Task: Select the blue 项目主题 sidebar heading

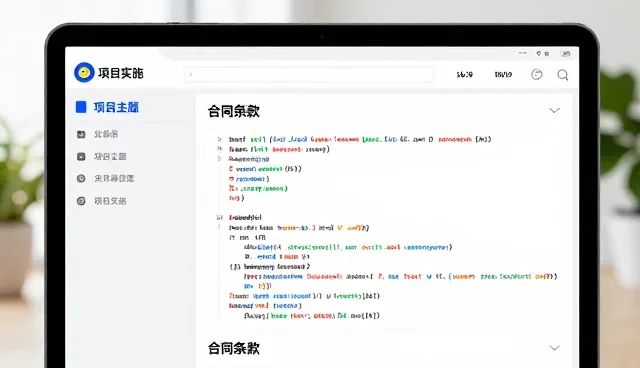Action: [x=116, y=107]
